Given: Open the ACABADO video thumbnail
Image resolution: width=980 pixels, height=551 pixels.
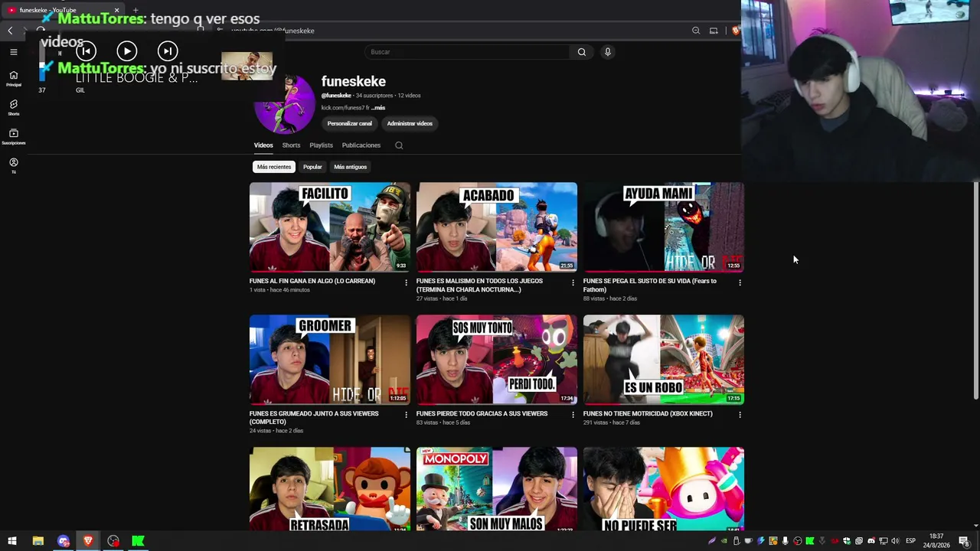Looking at the screenshot, I should pyautogui.click(x=497, y=227).
